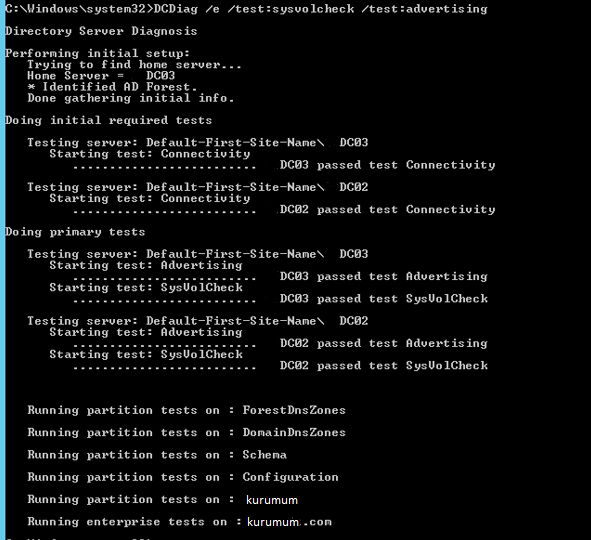This screenshot has height=540, width=591.
Task: Click DC02 passed test SysVolCheck result
Action: pyautogui.click(x=384, y=366)
